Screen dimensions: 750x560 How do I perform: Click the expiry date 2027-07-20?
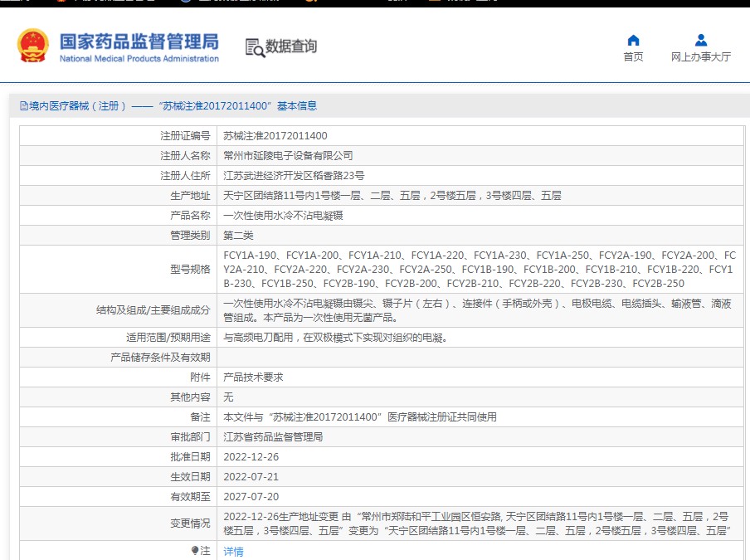point(251,497)
